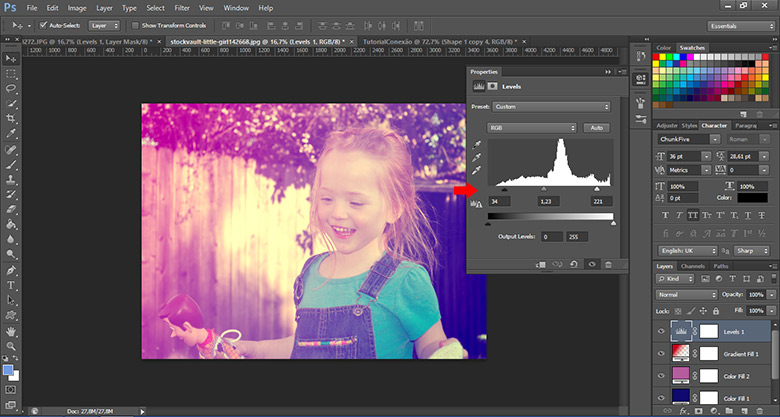Pick the Hand tool
The image size is (780, 417).
[11, 331]
